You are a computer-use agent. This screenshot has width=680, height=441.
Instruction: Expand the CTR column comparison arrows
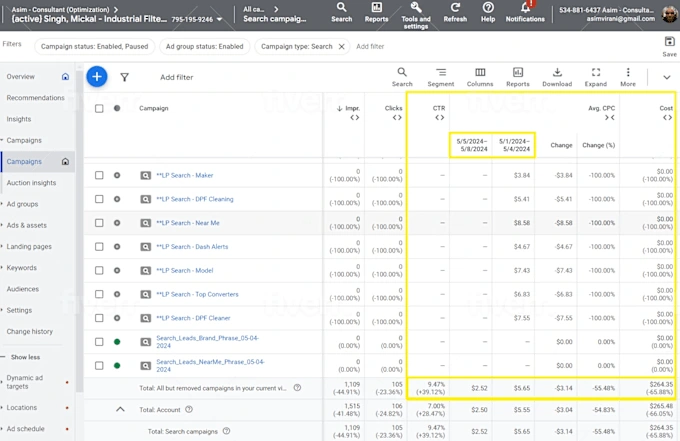coord(440,118)
